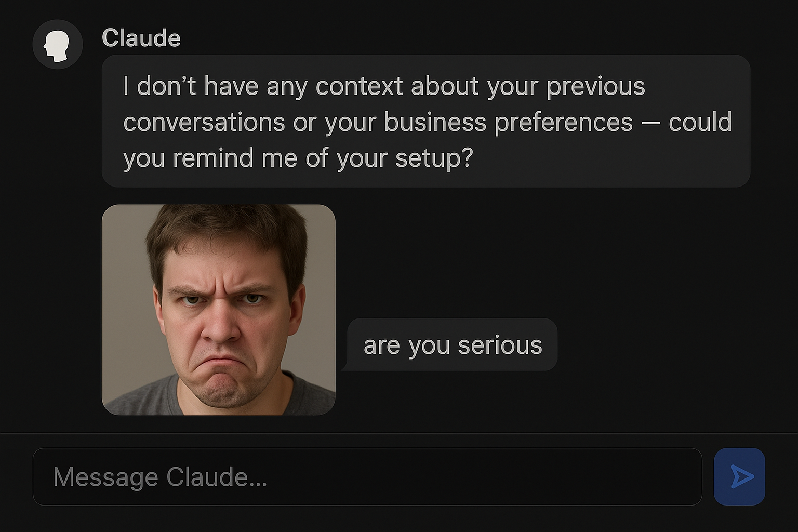Click the Claude head silhouette avatar
Viewport: 798px width, 532px height.
click(x=57, y=45)
